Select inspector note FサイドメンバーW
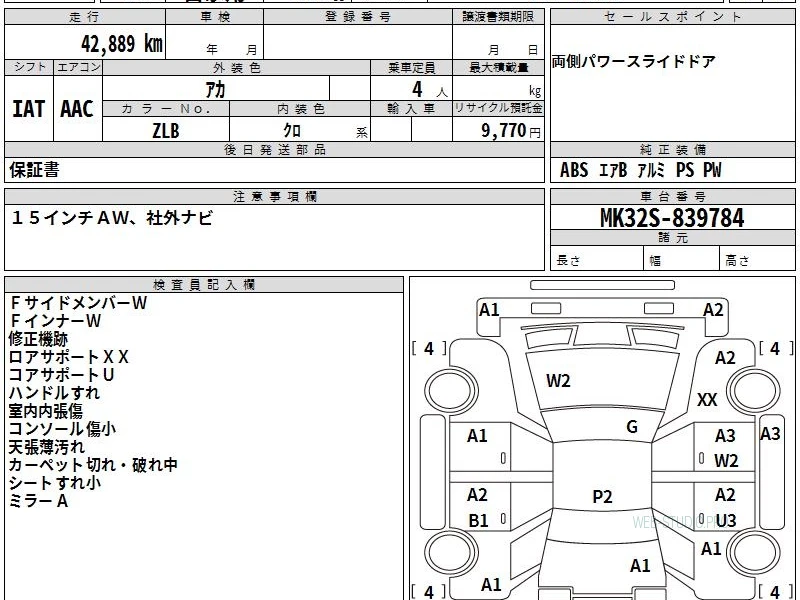This screenshot has width=800, height=600. tap(78, 303)
